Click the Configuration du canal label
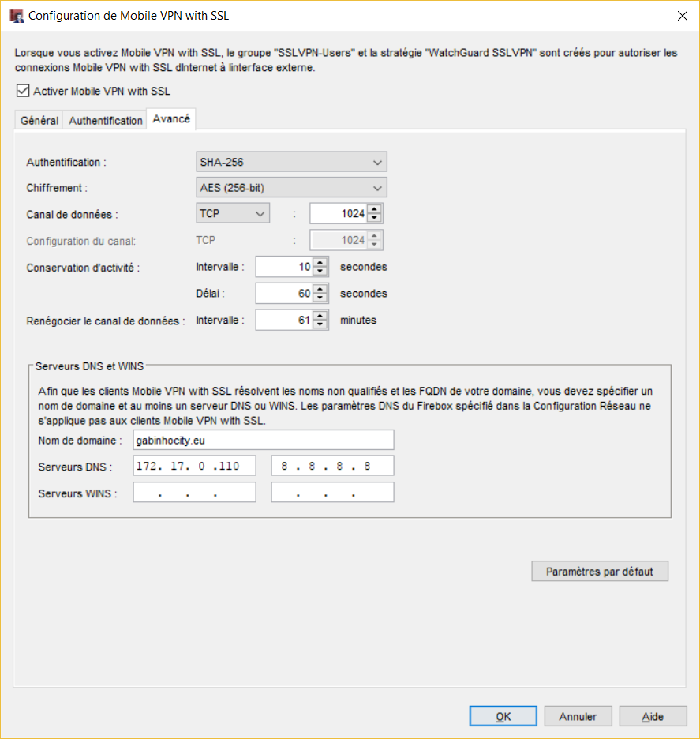Screen dimensions: 700x739 pos(81,241)
